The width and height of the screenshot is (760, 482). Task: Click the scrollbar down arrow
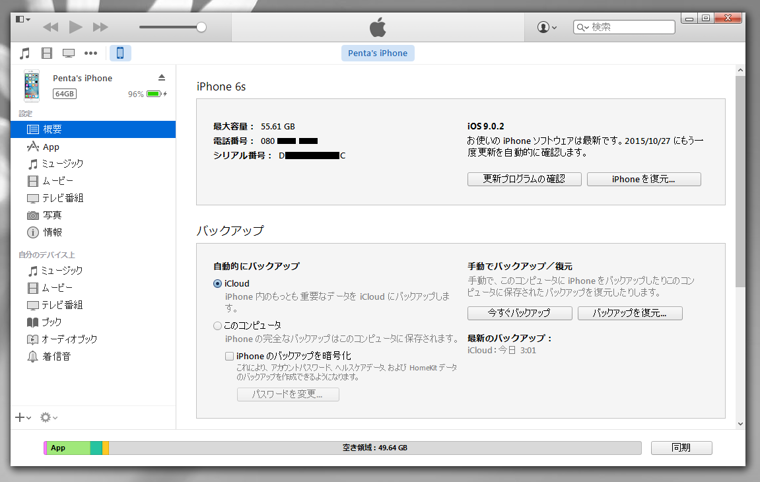coord(740,424)
